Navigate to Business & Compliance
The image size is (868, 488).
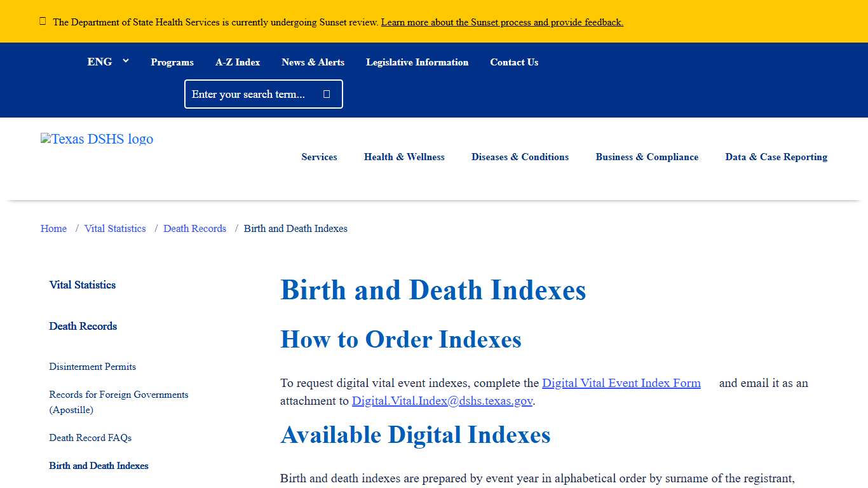tap(647, 157)
